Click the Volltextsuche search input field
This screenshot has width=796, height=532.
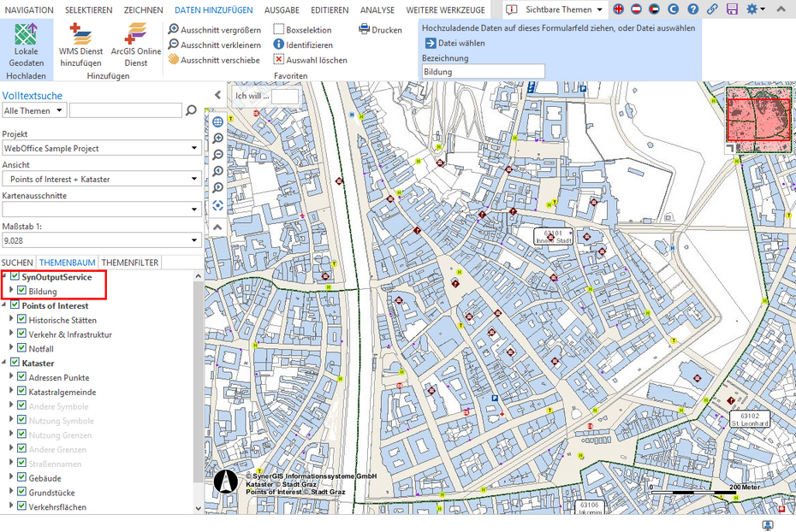[124, 109]
